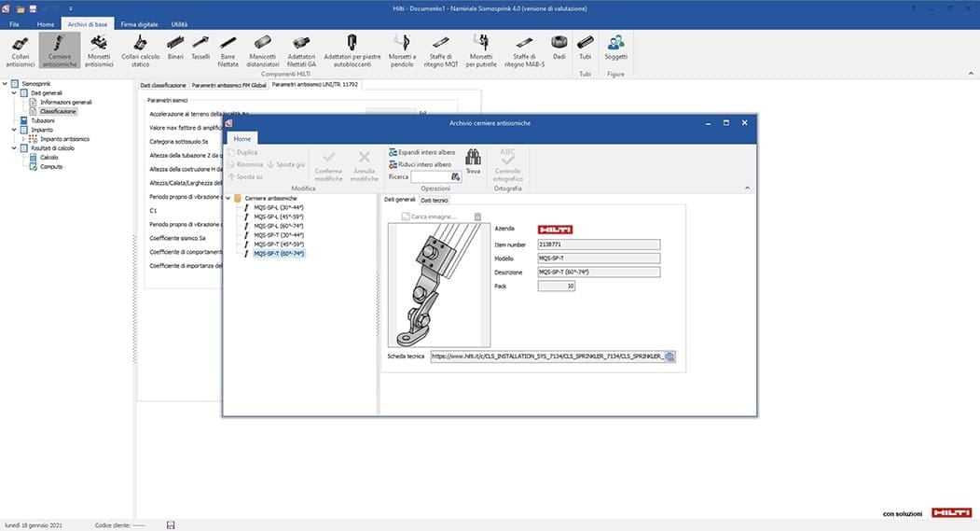980x531 pixels.
Task: Switch to the Dati classificazione tab
Action: pos(162,84)
